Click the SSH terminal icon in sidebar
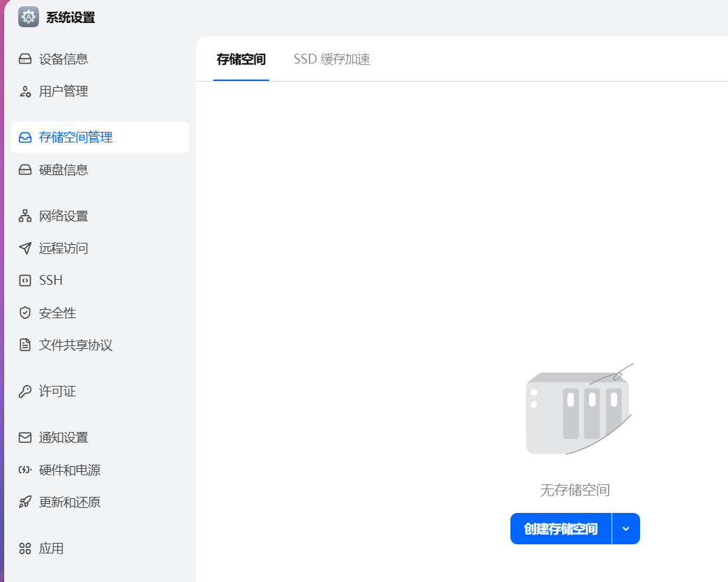Image resolution: width=728 pixels, height=582 pixels. [24, 280]
